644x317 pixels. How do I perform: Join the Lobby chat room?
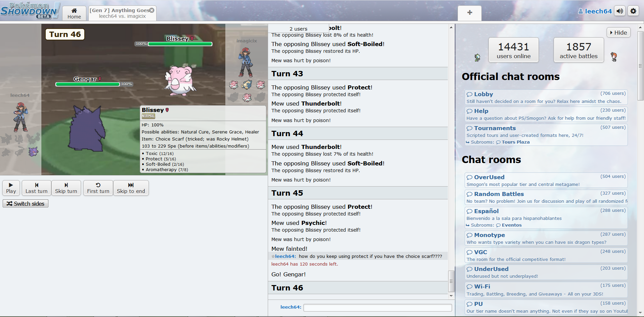pos(483,94)
